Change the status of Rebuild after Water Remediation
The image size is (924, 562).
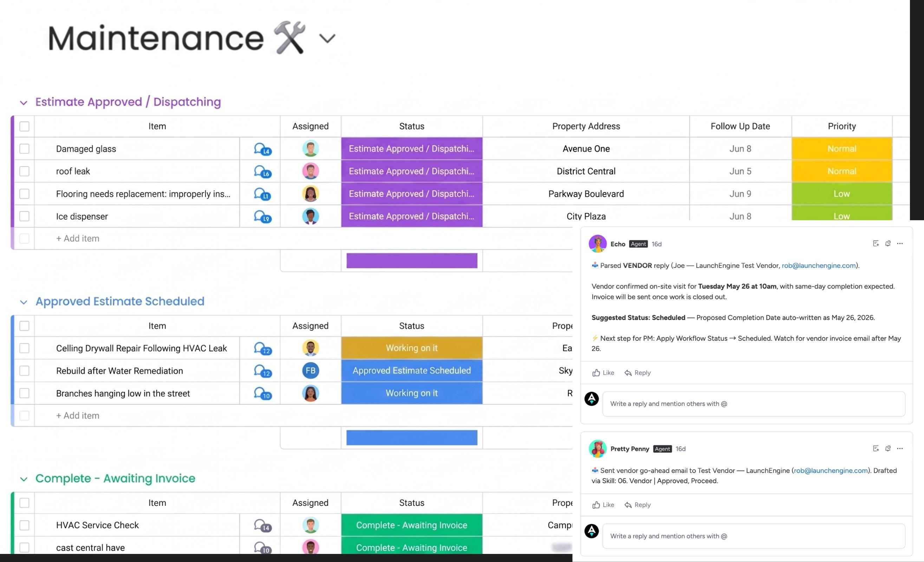tap(412, 371)
